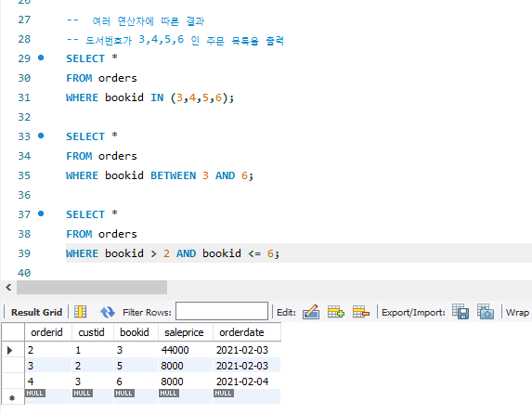This screenshot has height=414, width=532.
Task: Click the horizontal scrollbar left arrow
Action: point(8,288)
